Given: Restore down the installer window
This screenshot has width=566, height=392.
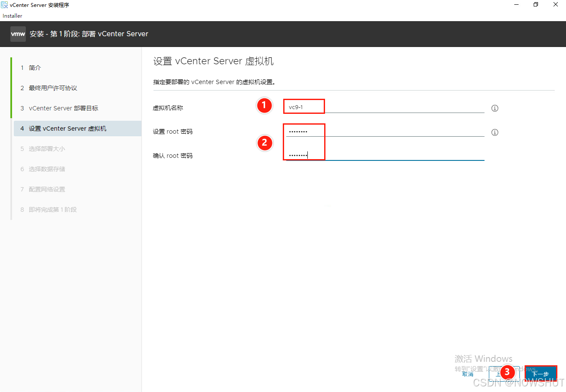Looking at the screenshot, I should coord(536,5).
